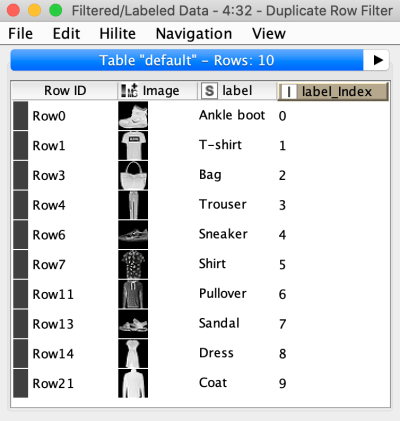Click the "Ankle boot" label cell
The width and height of the screenshot is (400, 421).
(232, 115)
